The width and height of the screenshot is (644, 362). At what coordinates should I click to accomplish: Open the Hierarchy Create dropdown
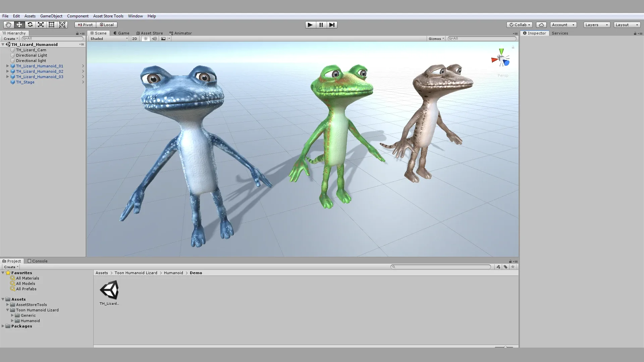point(11,39)
